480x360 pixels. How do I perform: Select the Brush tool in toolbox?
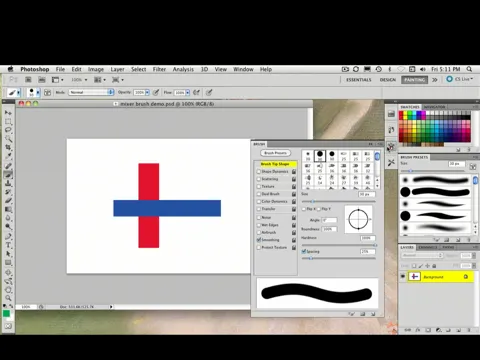8,174
